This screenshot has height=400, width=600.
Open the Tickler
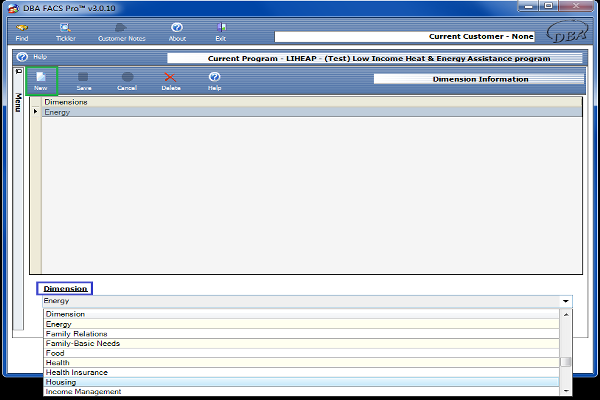[65, 33]
